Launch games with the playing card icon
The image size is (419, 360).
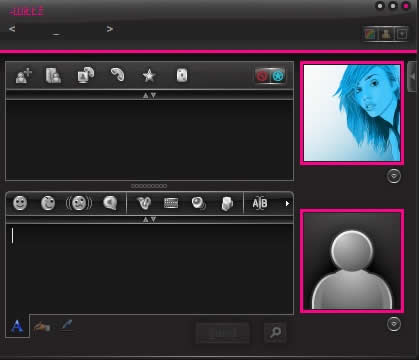[x=182, y=75]
